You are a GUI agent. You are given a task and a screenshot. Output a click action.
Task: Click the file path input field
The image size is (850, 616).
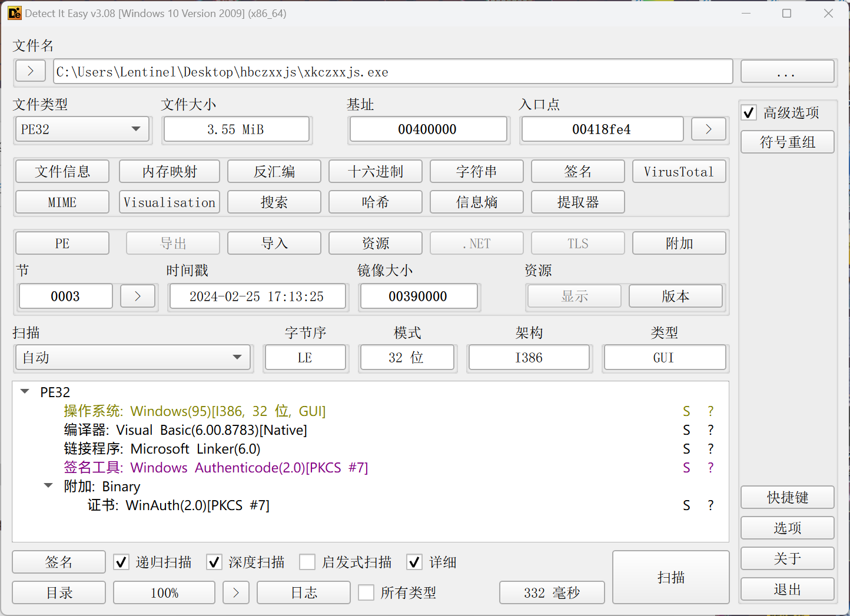pyautogui.click(x=393, y=71)
